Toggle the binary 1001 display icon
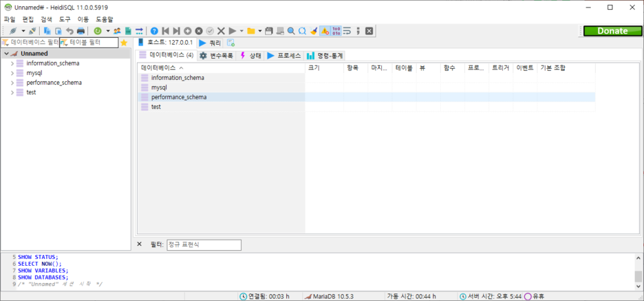 (336, 31)
